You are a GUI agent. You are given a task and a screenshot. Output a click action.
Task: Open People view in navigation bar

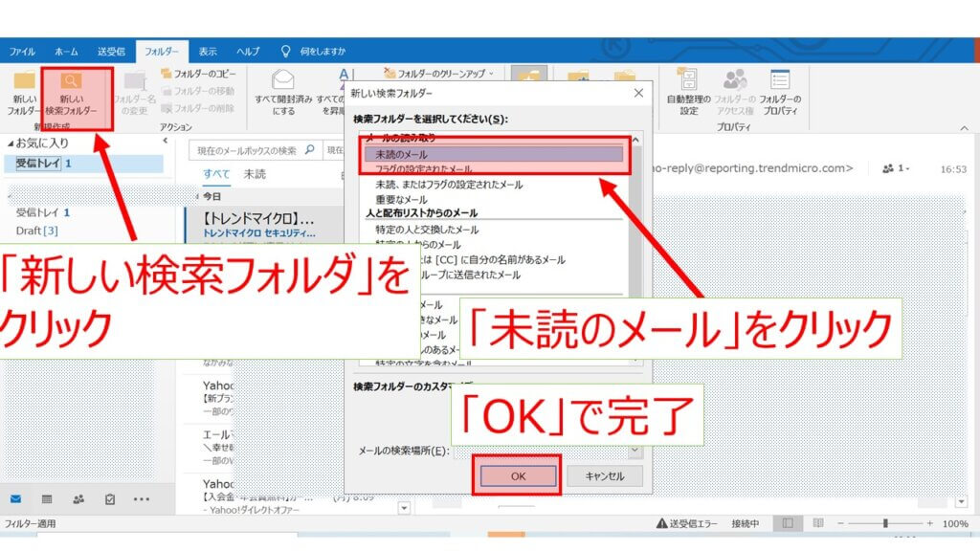point(78,498)
